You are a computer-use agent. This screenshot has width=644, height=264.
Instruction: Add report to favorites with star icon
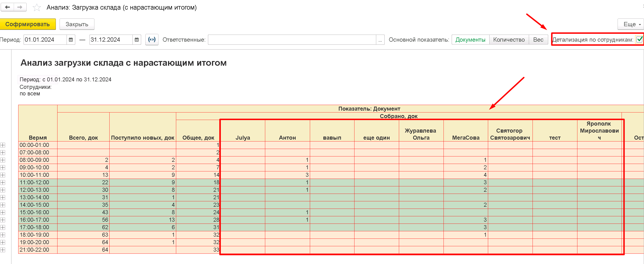point(37,7)
